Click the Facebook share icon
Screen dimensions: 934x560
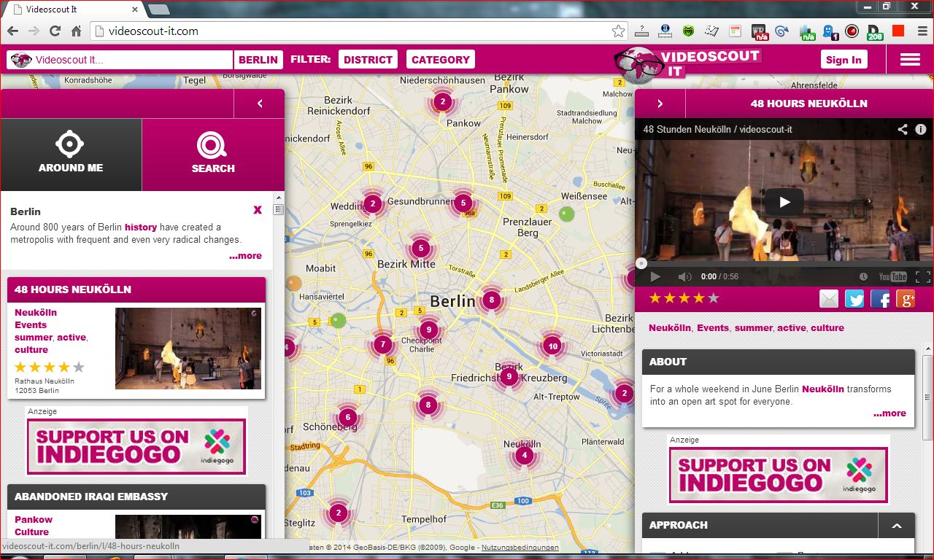(x=880, y=299)
